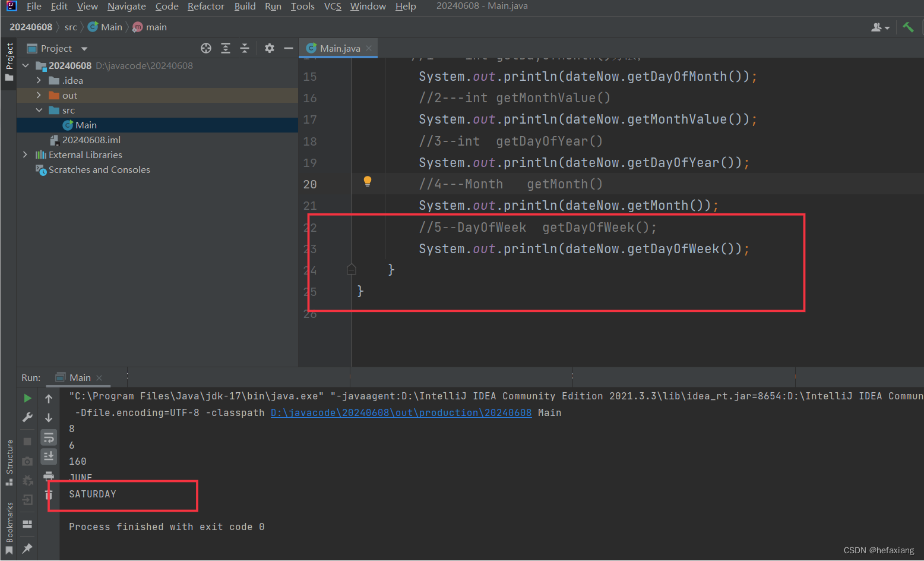This screenshot has height=561, width=924.
Task: Click the IntelliJ IDEA logo icon
Action: tap(11, 6)
